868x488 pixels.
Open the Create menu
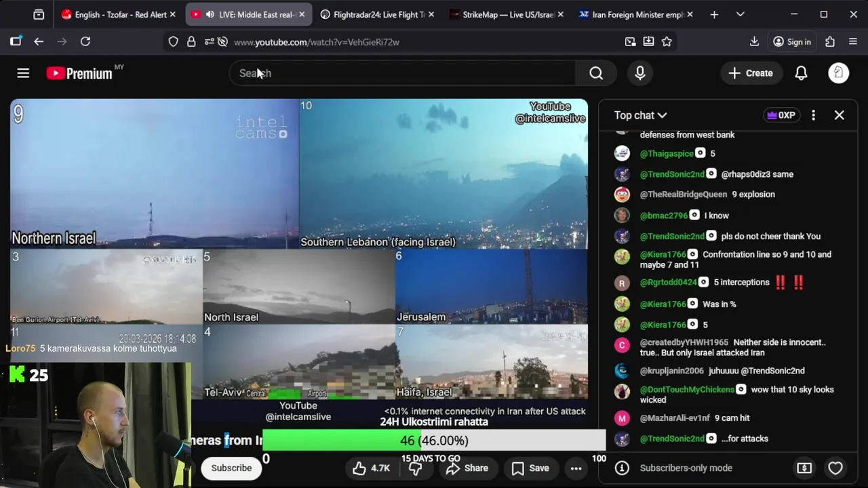[751, 73]
